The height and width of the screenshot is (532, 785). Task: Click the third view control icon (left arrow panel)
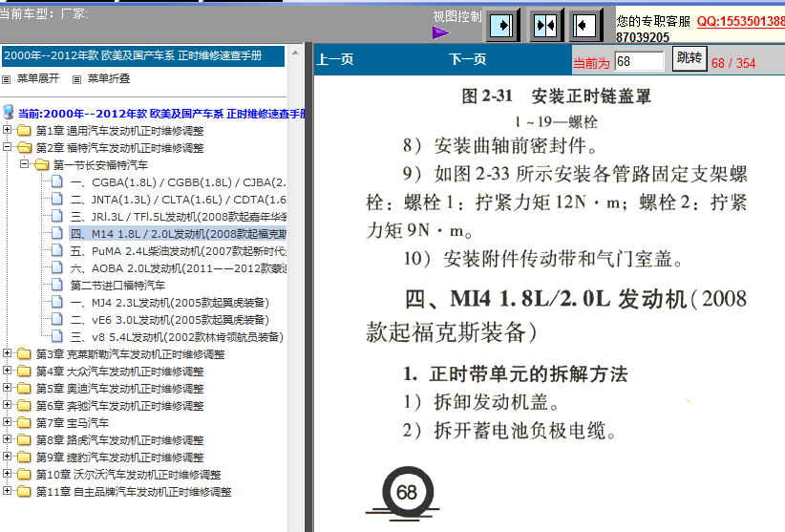[587, 23]
